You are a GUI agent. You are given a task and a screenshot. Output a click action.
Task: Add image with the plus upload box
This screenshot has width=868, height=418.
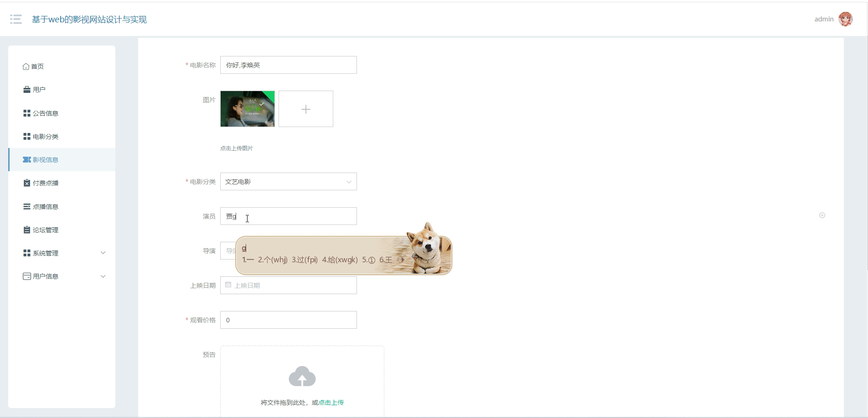coord(306,109)
